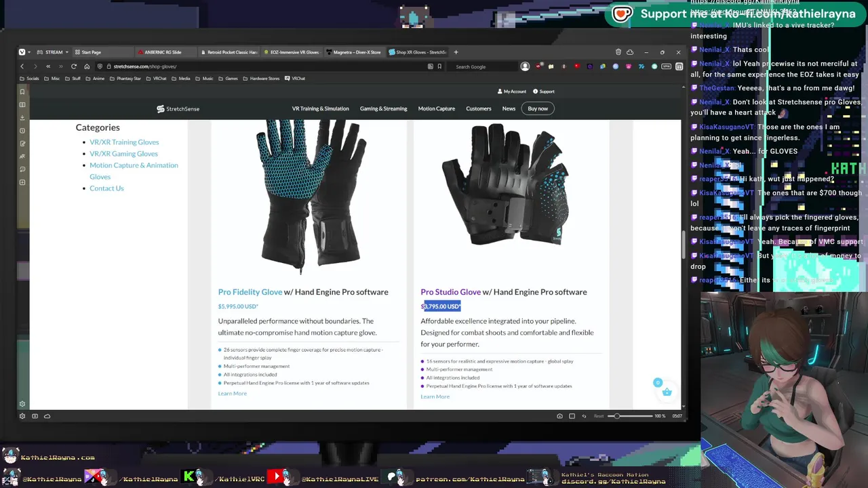The width and height of the screenshot is (868, 488).
Task: Open the Anime bookmark folder
Action: click(x=95, y=79)
